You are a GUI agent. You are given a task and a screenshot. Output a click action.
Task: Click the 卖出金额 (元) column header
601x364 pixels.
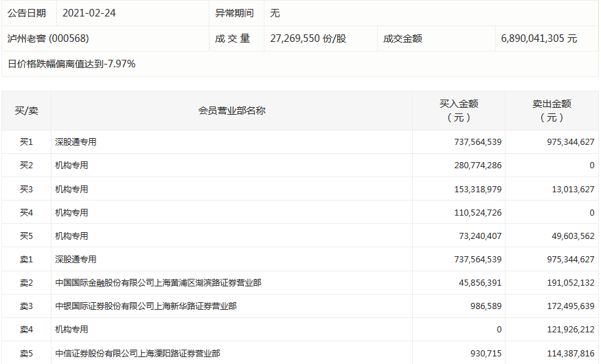(x=552, y=111)
